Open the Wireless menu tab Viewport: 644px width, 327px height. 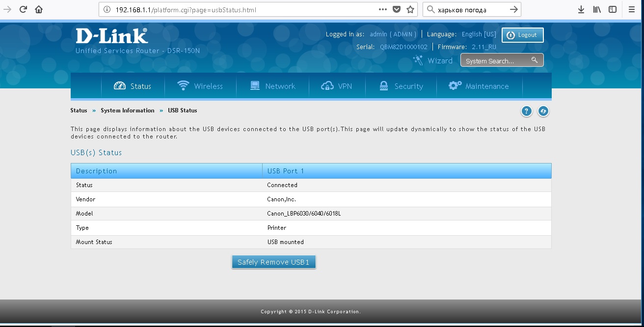click(x=200, y=86)
